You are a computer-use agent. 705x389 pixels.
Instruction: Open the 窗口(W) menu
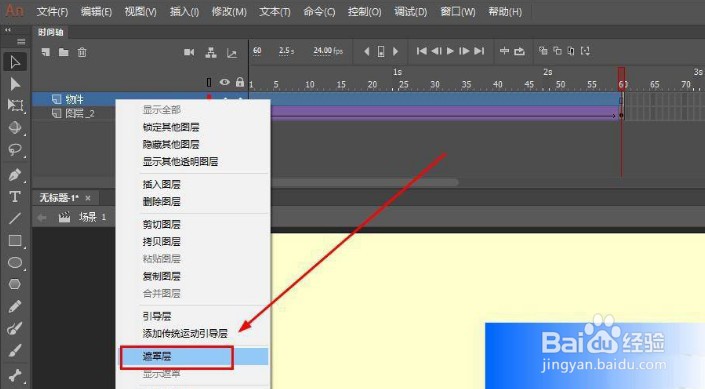(x=458, y=12)
